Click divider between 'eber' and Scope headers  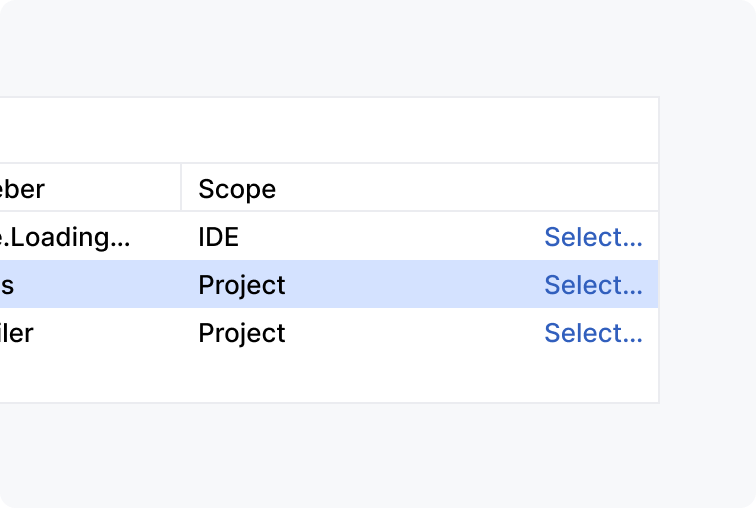[181, 187]
